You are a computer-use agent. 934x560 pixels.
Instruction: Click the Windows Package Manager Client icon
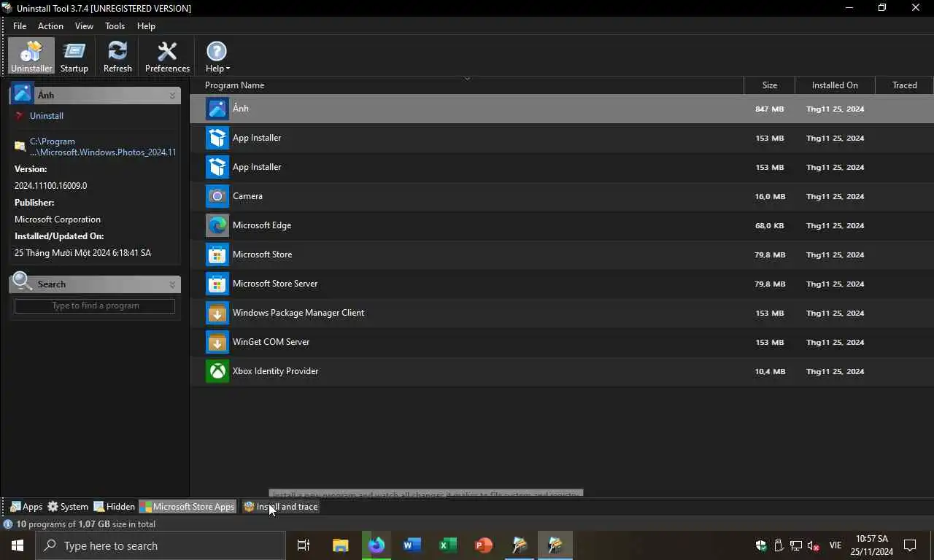point(217,313)
